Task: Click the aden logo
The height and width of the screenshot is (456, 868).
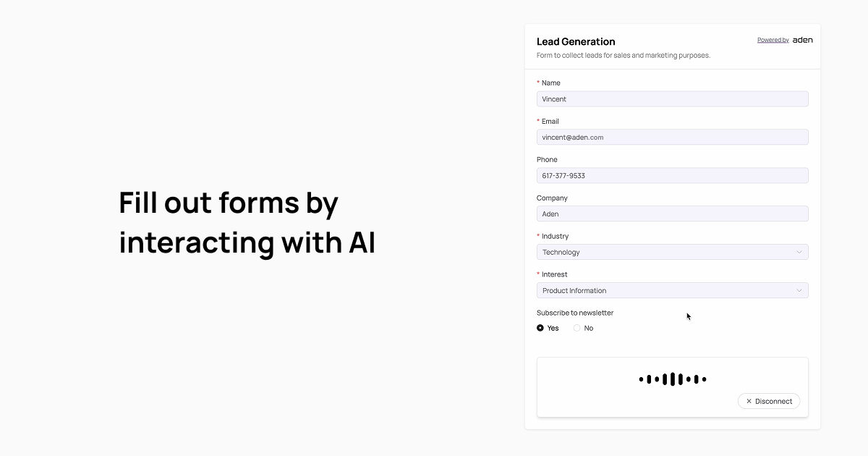Action: point(802,40)
